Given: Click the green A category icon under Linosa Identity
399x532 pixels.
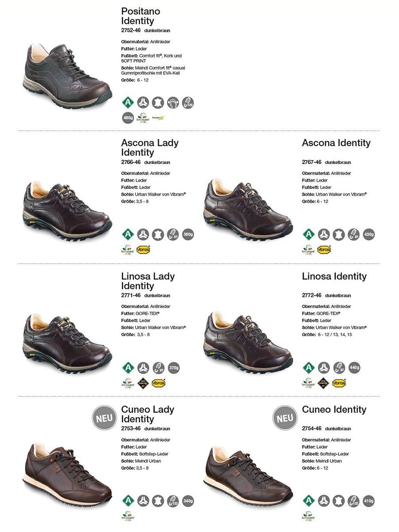Looking at the screenshot, I should pos(309,368).
